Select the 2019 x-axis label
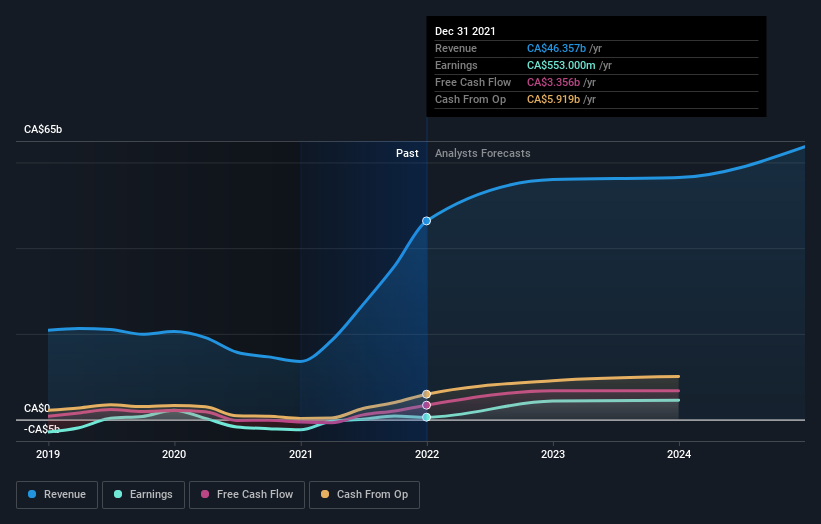 tap(48, 454)
